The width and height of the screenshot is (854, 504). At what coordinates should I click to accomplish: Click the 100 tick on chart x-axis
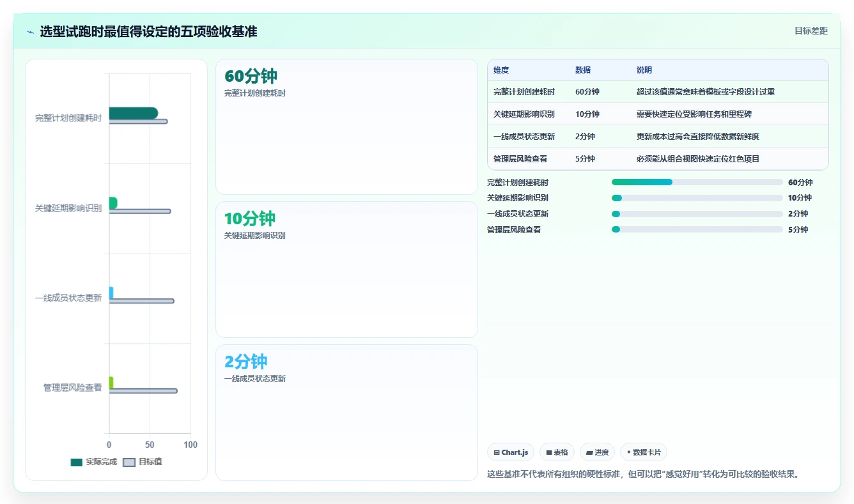point(190,445)
